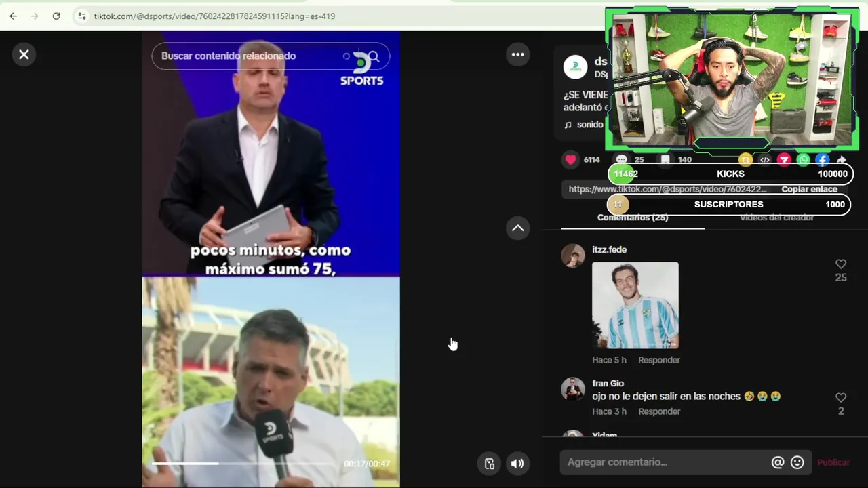Open more share options arrow

842,160
